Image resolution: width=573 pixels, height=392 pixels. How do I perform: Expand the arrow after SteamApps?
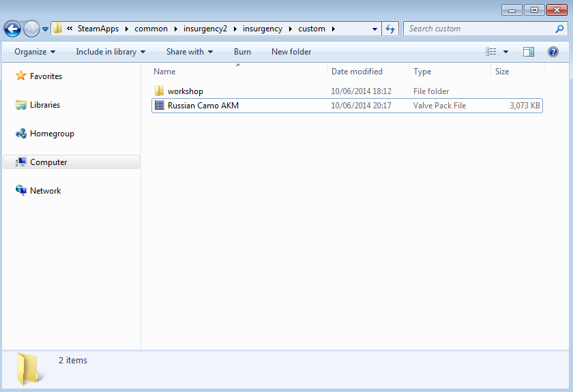click(126, 29)
